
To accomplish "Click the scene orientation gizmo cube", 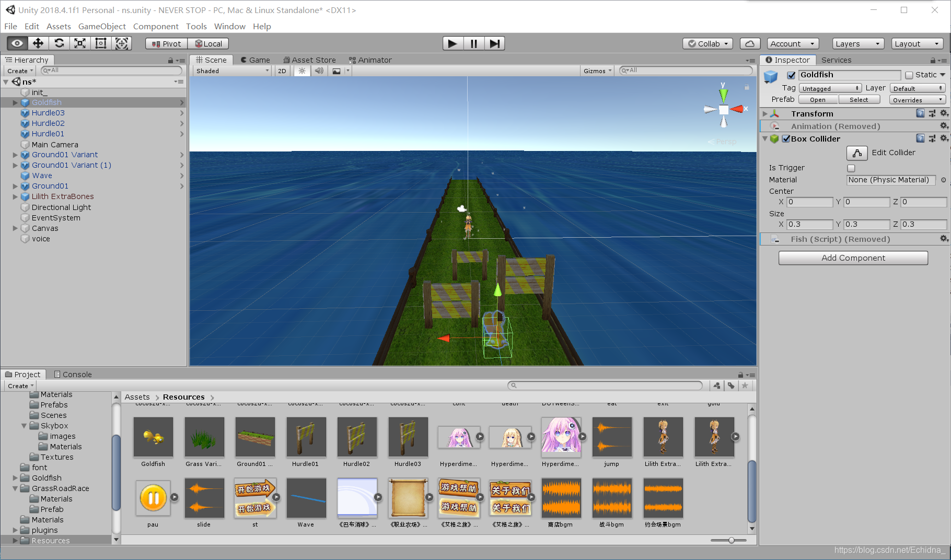I will [x=724, y=109].
